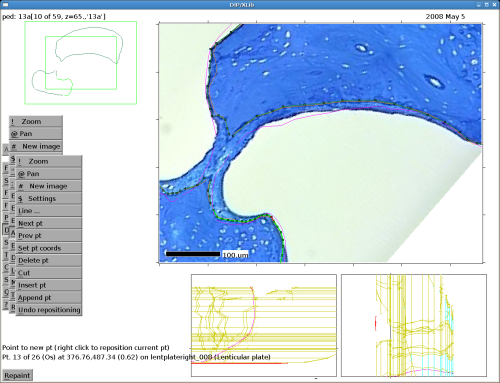Click Pan in the back menu

[x=36, y=134]
